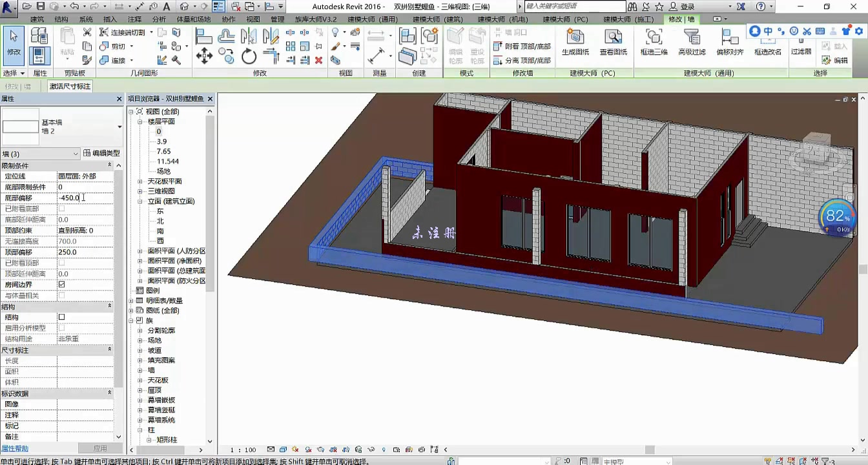The height and width of the screenshot is (465, 868).
Task: Collapse the 视图 (全部) tree node
Action: (132, 111)
